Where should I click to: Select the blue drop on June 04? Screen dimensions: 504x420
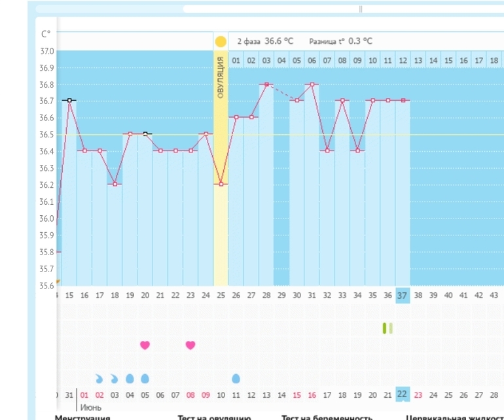(130, 378)
